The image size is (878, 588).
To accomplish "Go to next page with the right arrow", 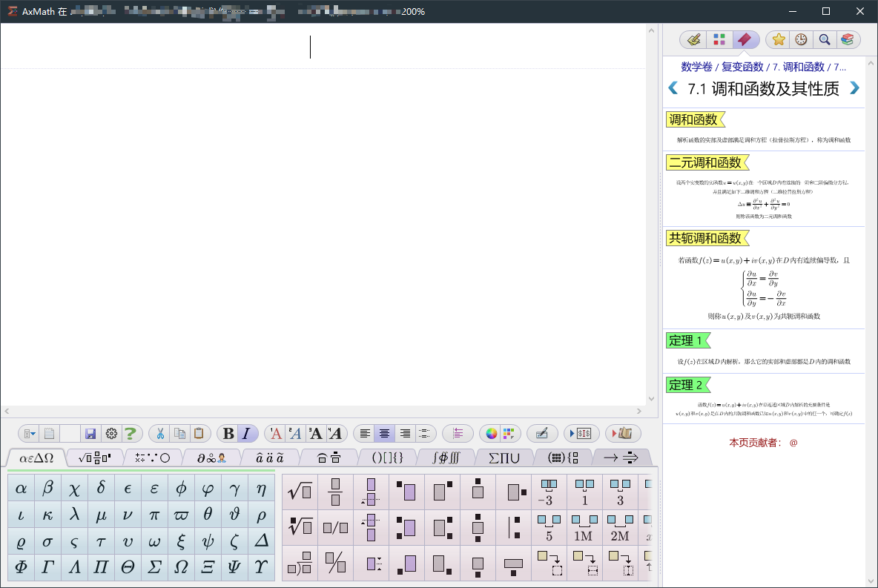I will click(x=854, y=88).
